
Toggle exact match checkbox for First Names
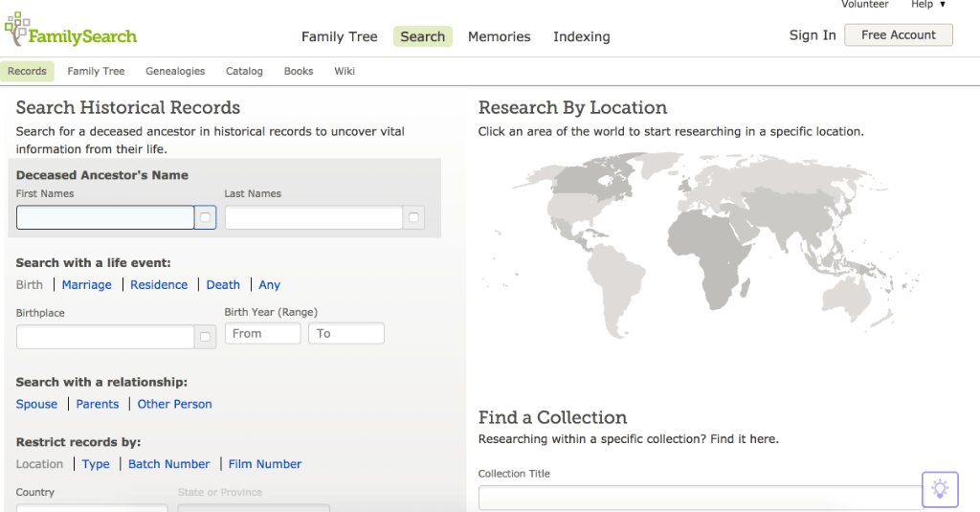[205, 217]
